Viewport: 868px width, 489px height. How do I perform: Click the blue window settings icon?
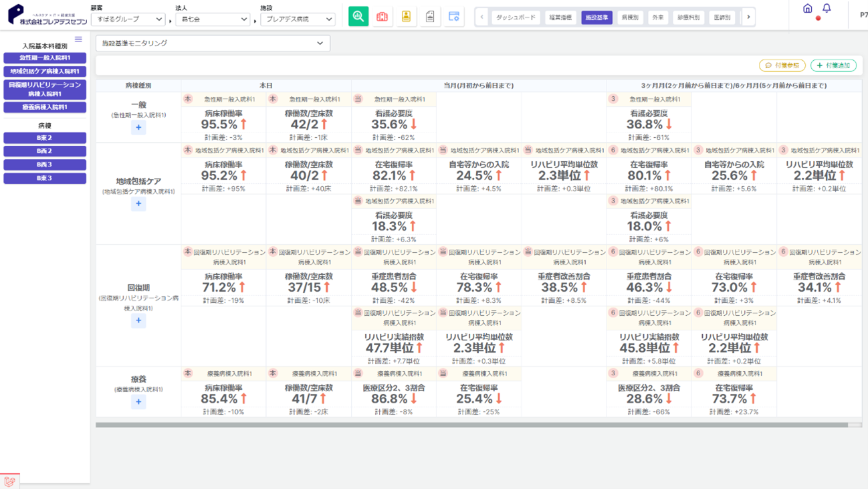pyautogui.click(x=454, y=17)
